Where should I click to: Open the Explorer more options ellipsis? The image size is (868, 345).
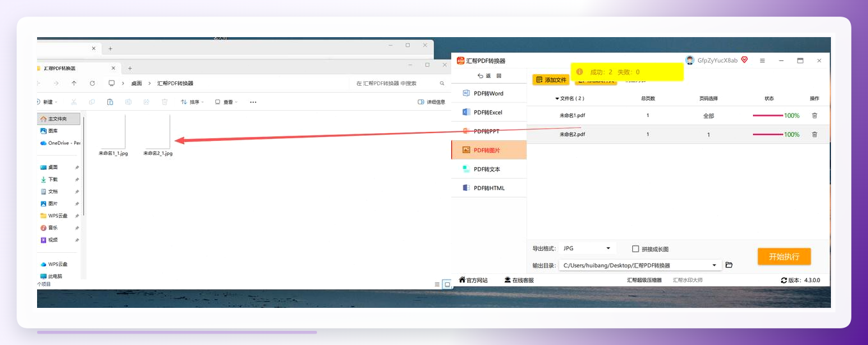253,102
